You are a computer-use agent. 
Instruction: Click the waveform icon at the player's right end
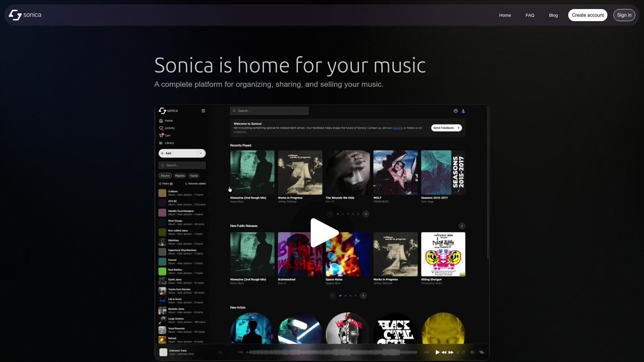click(482, 352)
